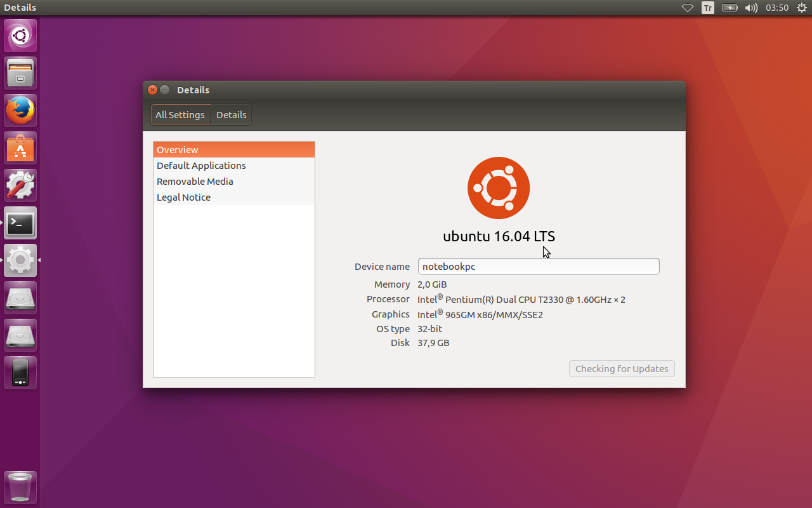Click the 'Processor' label

point(388,299)
